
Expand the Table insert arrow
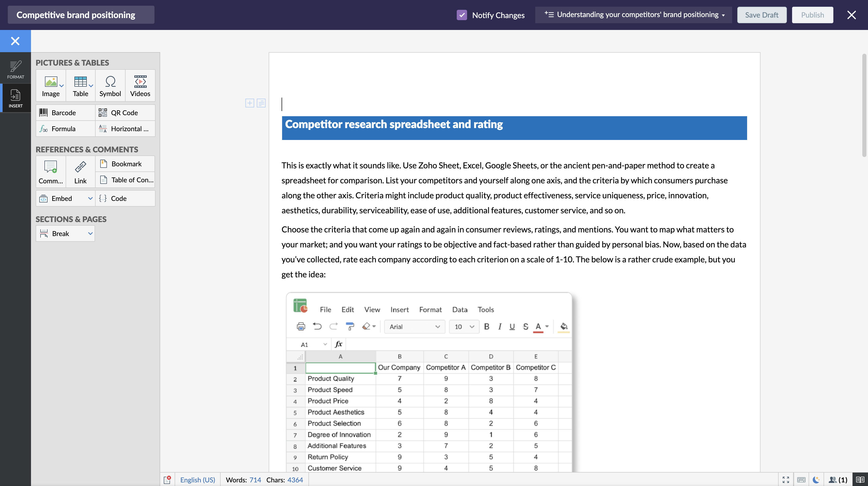point(91,86)
